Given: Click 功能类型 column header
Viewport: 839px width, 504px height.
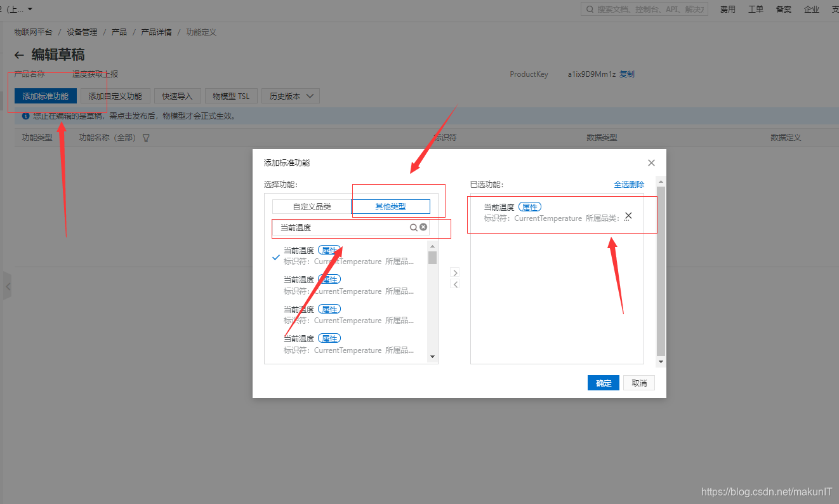Looking at the screenshot, I should tap(37, 138).
